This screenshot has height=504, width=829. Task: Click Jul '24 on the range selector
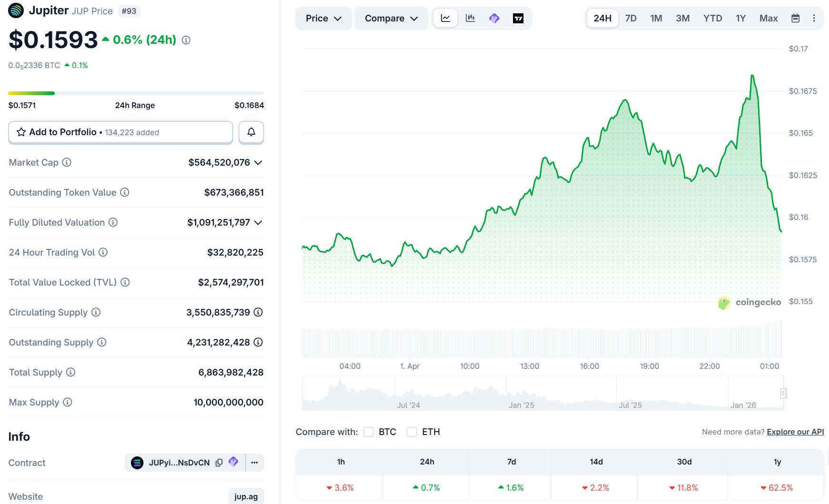tap(408, 405)
